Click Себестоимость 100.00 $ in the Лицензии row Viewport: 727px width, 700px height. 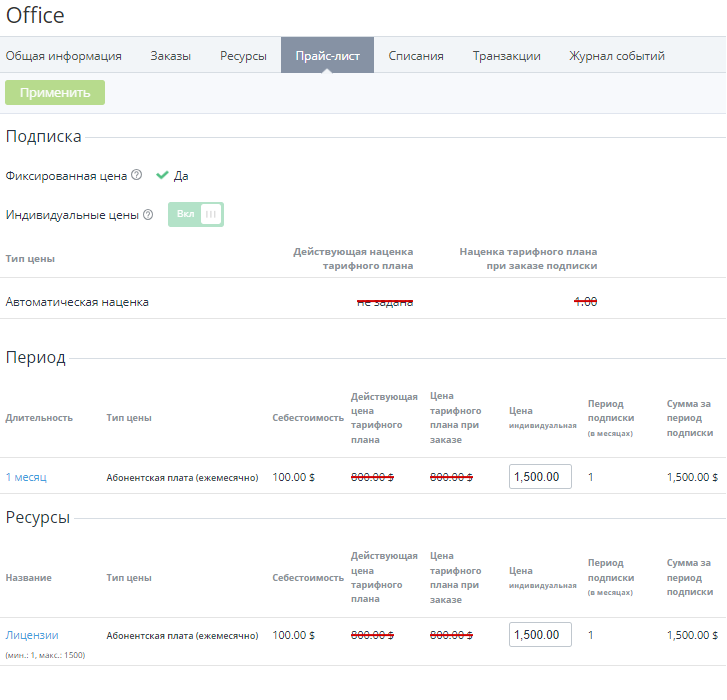tap(293, 635)
